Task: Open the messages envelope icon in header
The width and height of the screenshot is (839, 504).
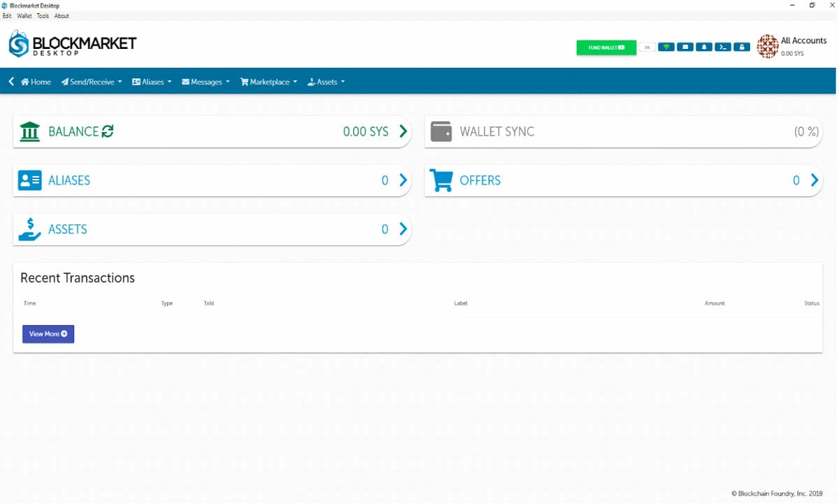Action: (685, 48)
